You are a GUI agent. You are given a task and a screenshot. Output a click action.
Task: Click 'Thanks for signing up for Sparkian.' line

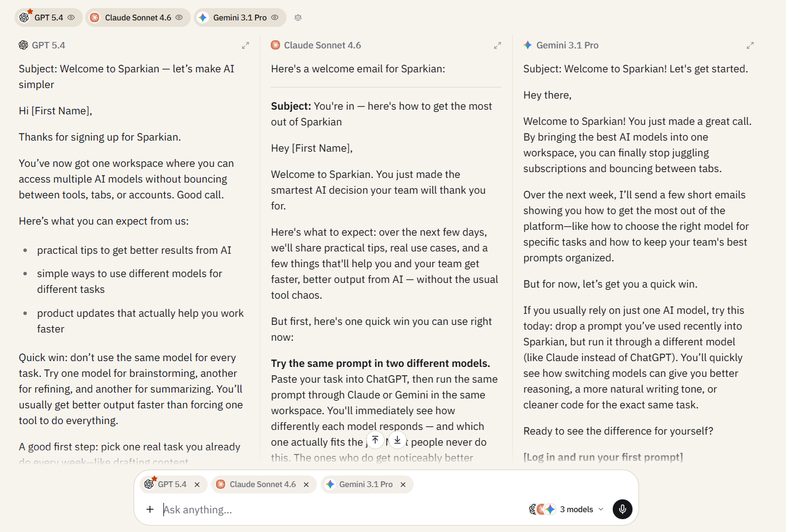(100, 137)
